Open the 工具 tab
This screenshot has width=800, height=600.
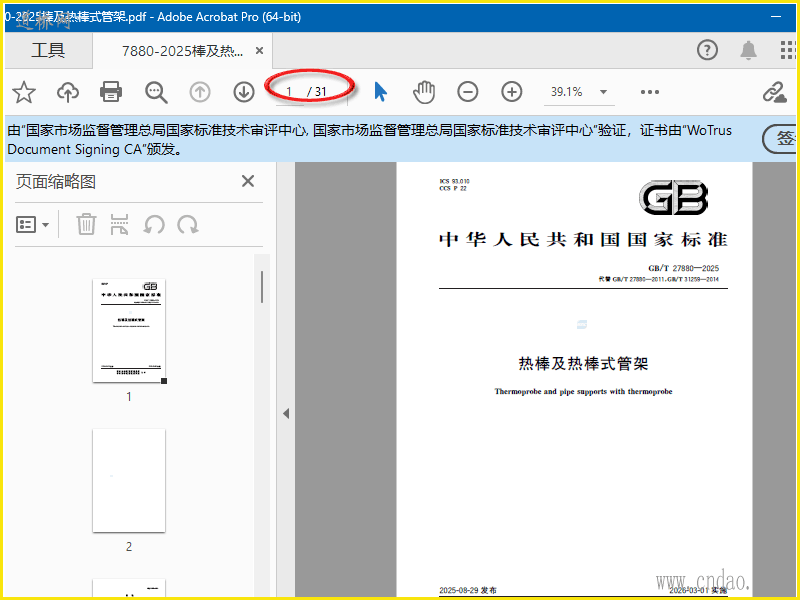(x=48, y=51)
